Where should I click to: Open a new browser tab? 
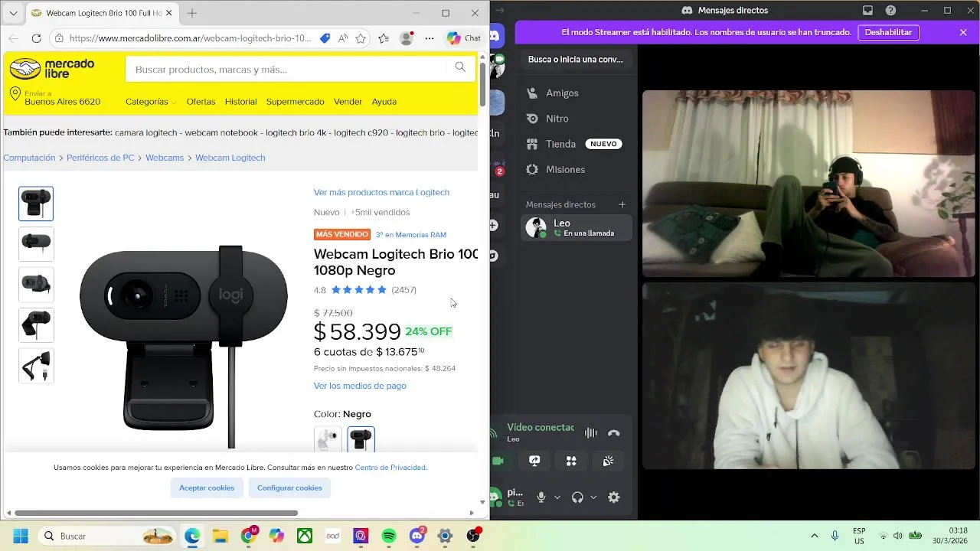click(192, 13)
